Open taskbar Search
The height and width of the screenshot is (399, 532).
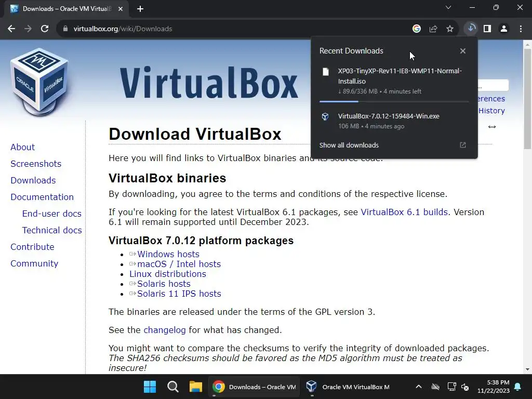coord(172,387)
